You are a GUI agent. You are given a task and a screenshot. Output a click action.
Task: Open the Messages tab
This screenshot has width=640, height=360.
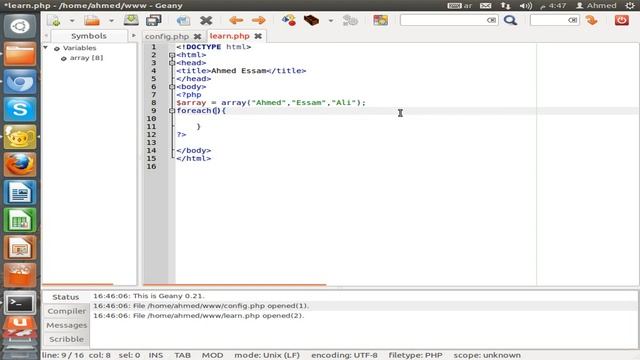[67, 325]
